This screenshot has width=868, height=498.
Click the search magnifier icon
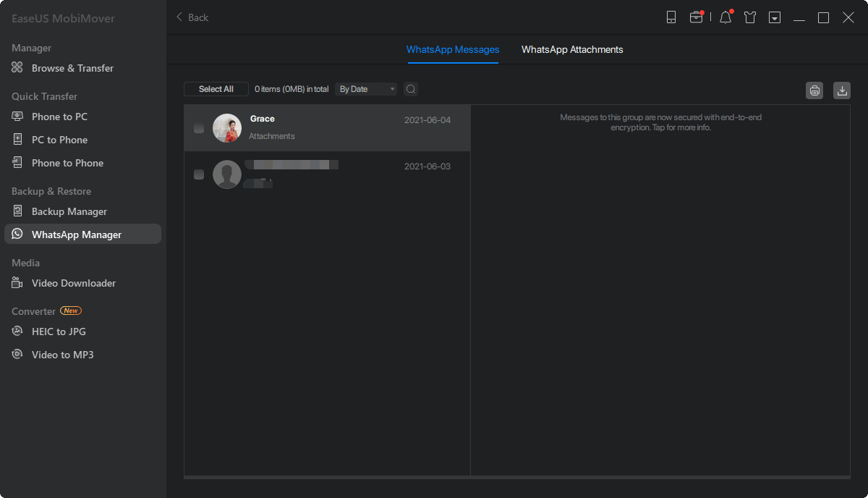pos(411,89)
